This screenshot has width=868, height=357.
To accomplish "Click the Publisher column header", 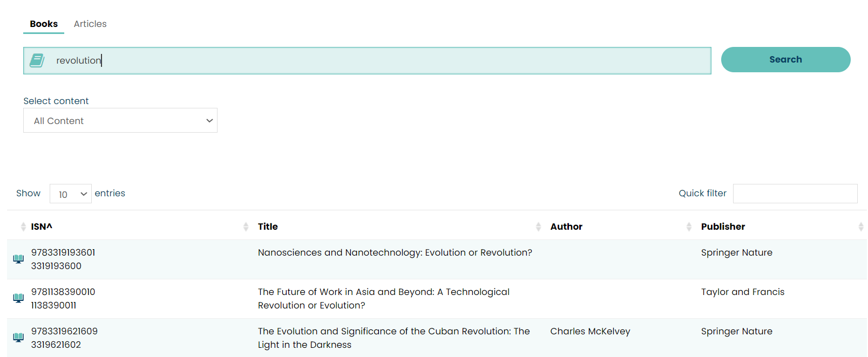I will click(723, 226).
